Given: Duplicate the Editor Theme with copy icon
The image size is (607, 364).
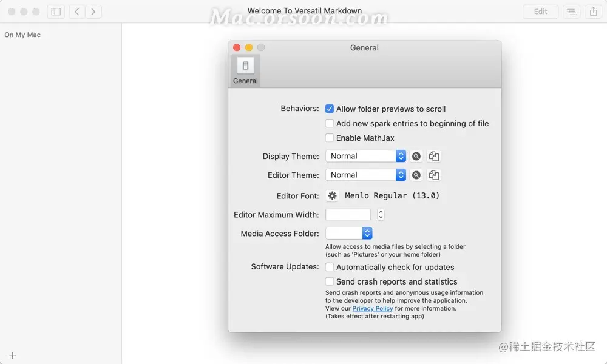Looking at the screenshot, I should 433,175.
